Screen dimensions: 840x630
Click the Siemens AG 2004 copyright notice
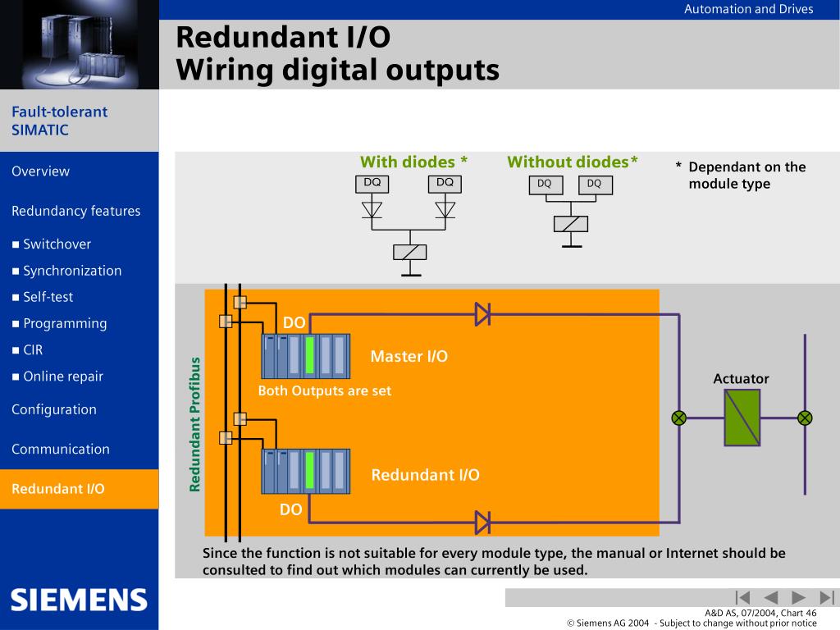pyautogui.click(x=692, y=623)
